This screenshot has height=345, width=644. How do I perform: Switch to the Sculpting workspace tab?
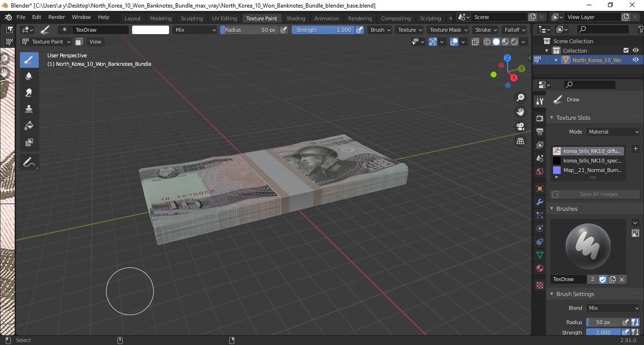point(192,18)
